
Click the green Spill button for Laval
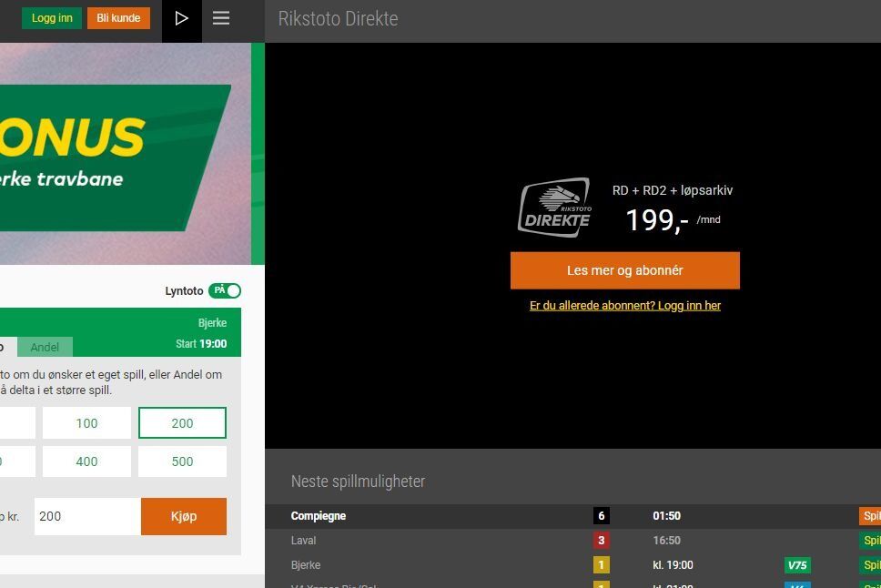[870, 541]
